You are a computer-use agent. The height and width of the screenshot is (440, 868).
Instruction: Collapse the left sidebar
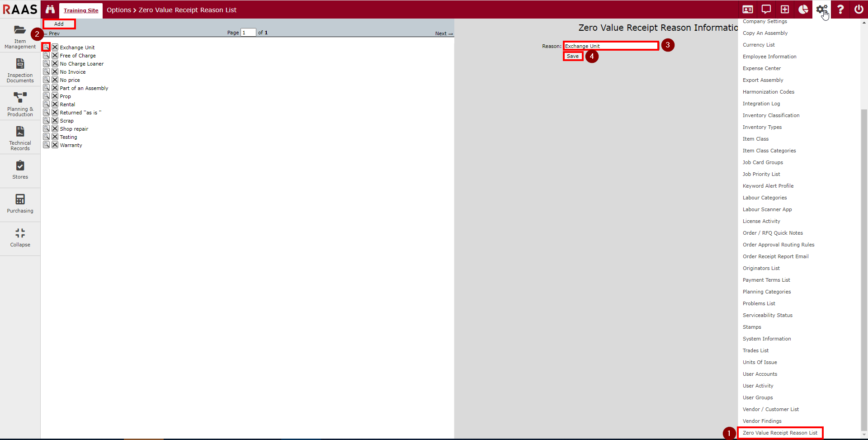20,238
